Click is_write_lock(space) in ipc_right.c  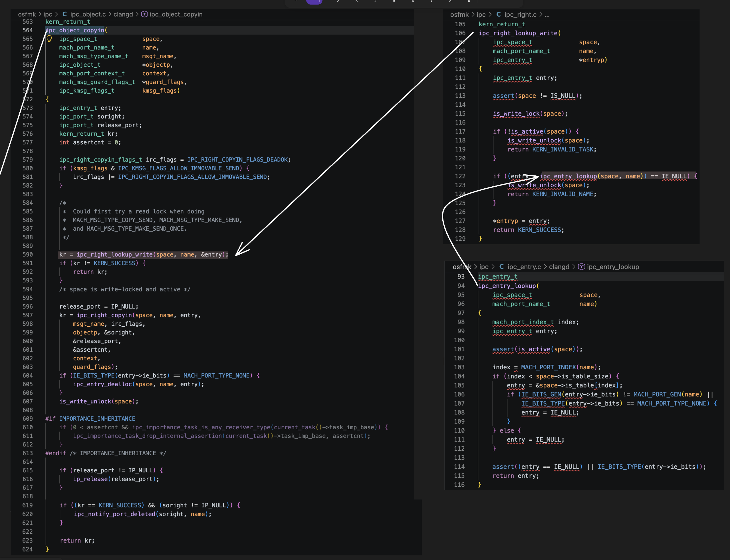coord(530,114)
